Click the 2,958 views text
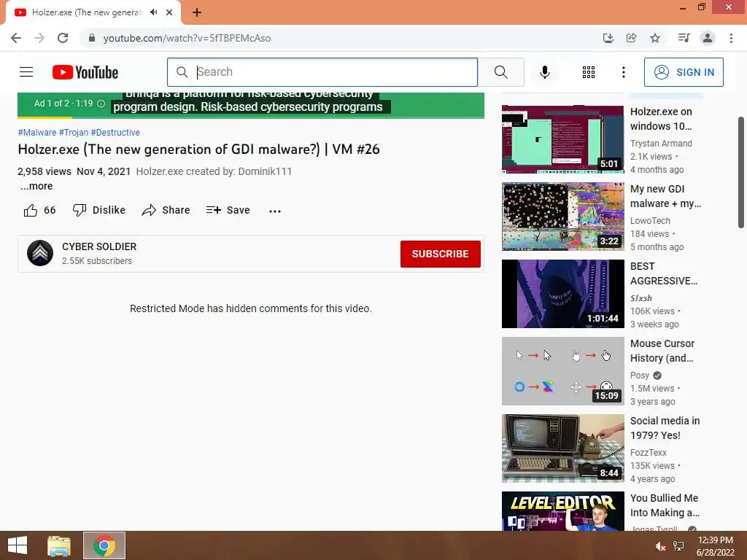Viewport: 747px width, 560px height. [x=44, y=171]
